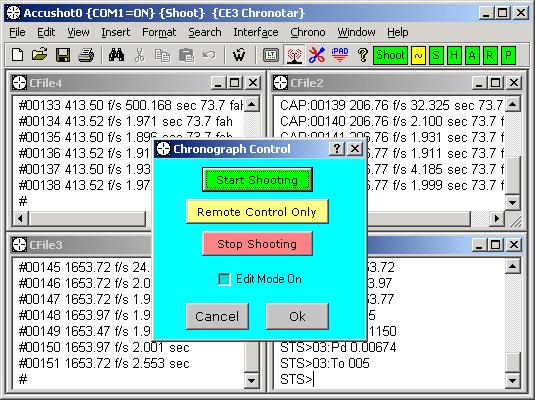The width and height of the screenshot is (535, 400).
Task: Click the dialog's question mark help button
Action: [336, 149]
